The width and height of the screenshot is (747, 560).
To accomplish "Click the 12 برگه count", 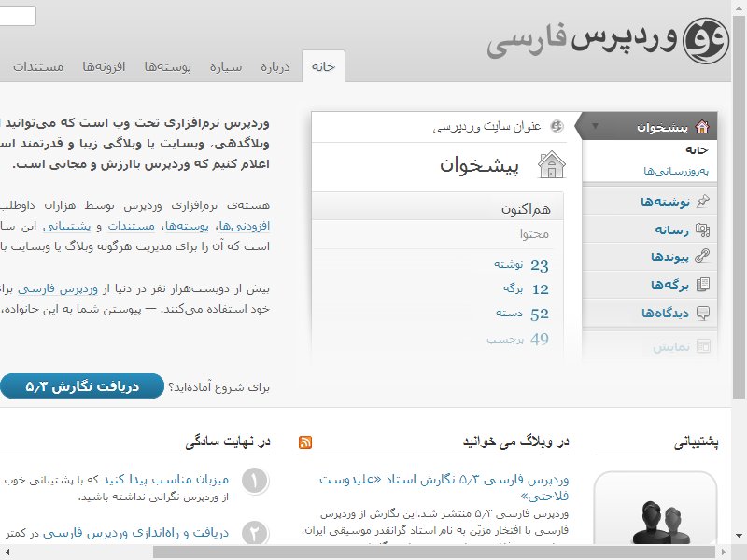I will coord(526,289).
